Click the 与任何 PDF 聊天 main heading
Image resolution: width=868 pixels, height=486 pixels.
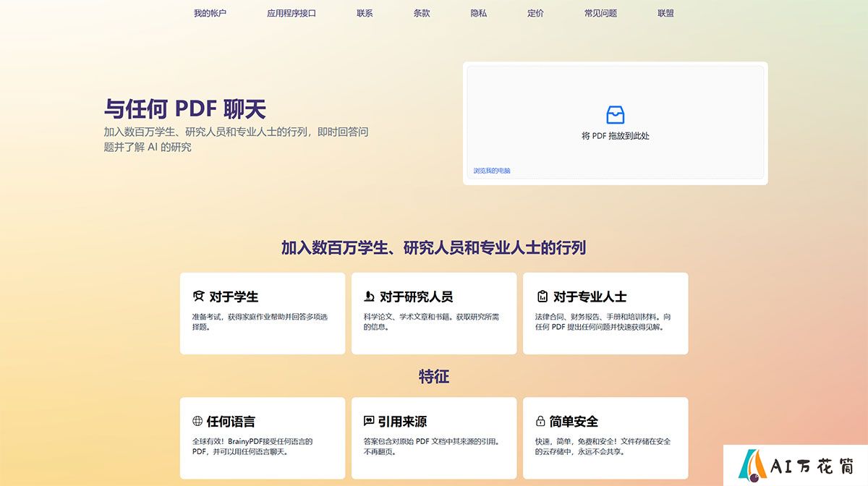pyautogui.click(x=185, y=109)
